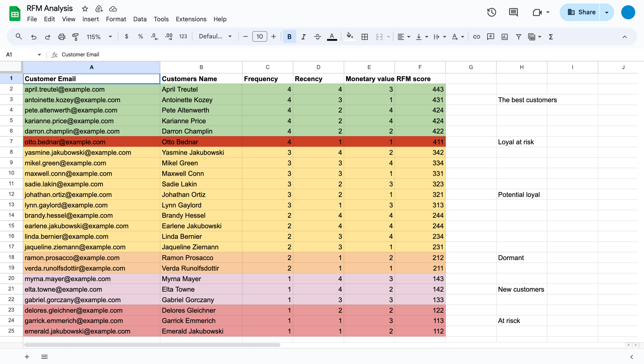Viewport: 644px width, 364px height.
Task: Open the comments panel icon
Action: [513, 12]
